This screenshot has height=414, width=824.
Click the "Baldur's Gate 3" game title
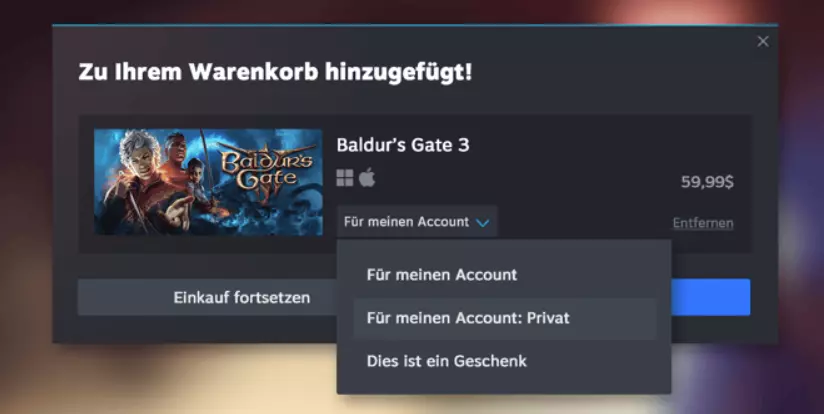403,145
